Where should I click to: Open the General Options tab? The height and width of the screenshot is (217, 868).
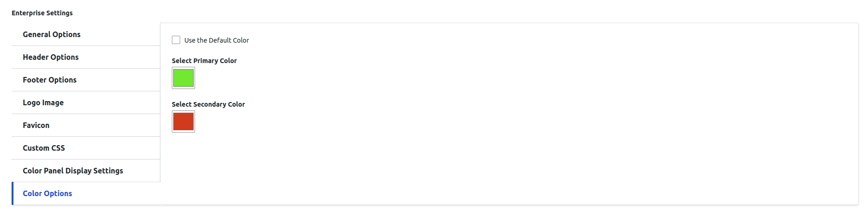point(52,34)
